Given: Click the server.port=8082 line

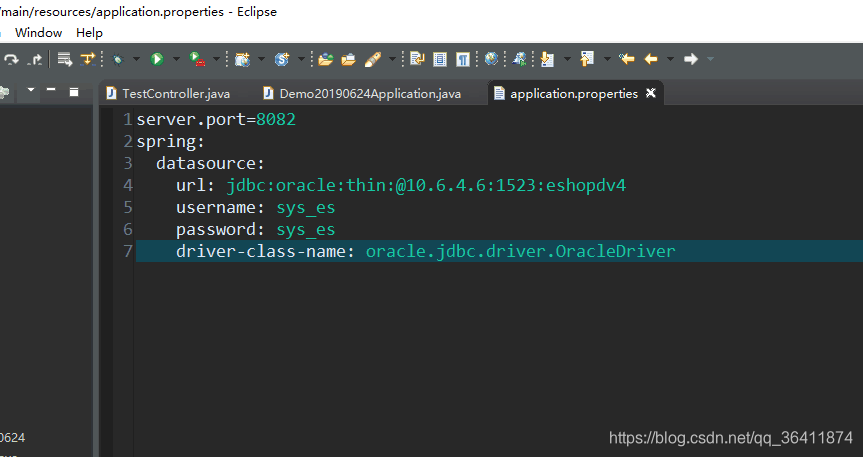Looking at the screenshot, I should pos(216,119).
